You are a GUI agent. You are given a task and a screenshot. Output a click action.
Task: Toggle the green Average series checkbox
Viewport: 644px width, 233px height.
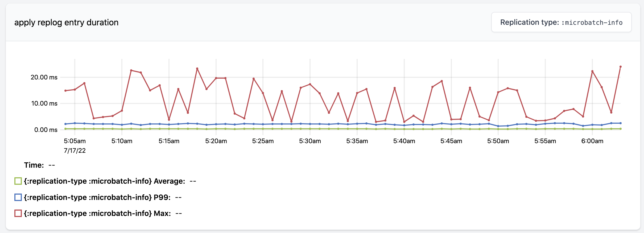[18, 181]
